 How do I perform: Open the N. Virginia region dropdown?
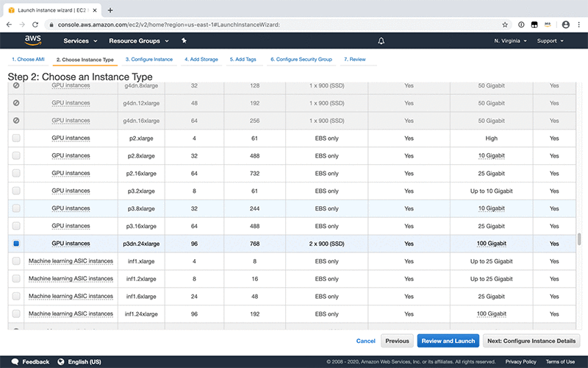click(510, 40)
